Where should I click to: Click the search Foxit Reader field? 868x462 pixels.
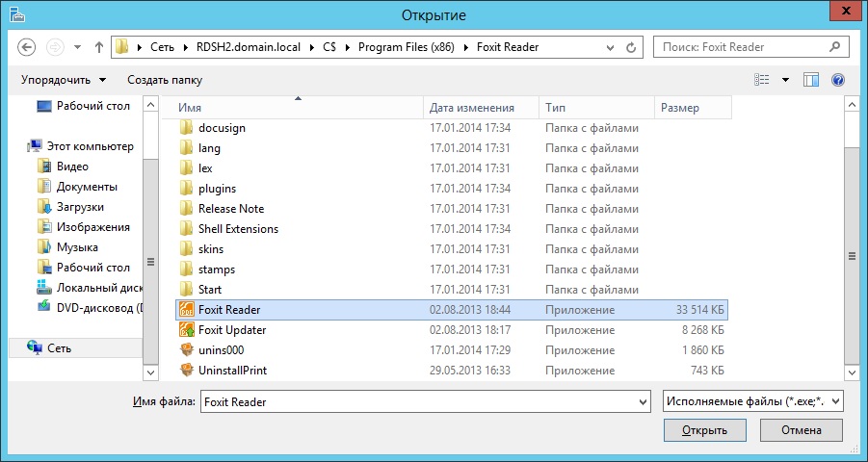pyautogui.click(x=750, y=47)
